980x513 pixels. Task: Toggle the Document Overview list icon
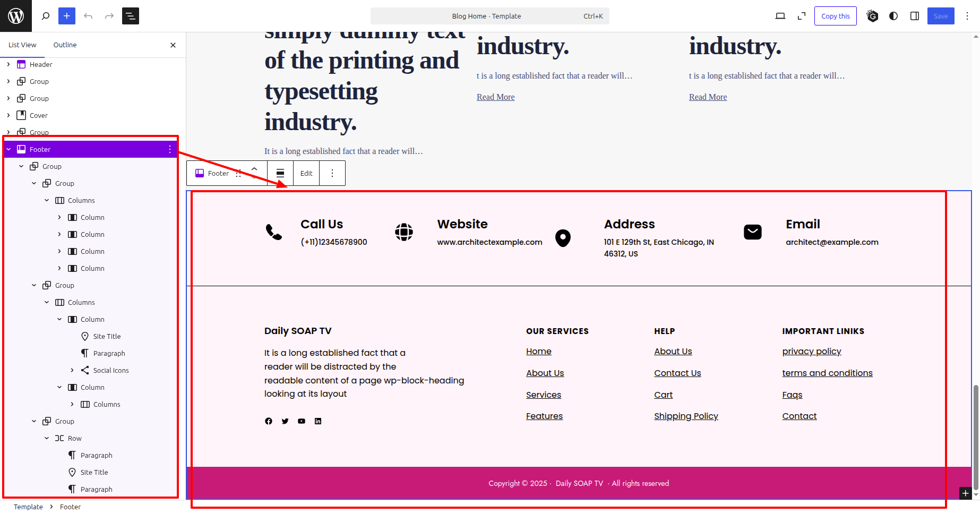tap(131, 16)
